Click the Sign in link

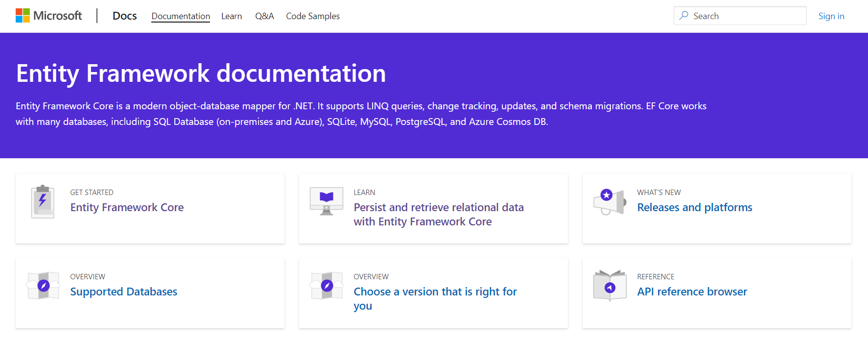(x=831, y=16)
